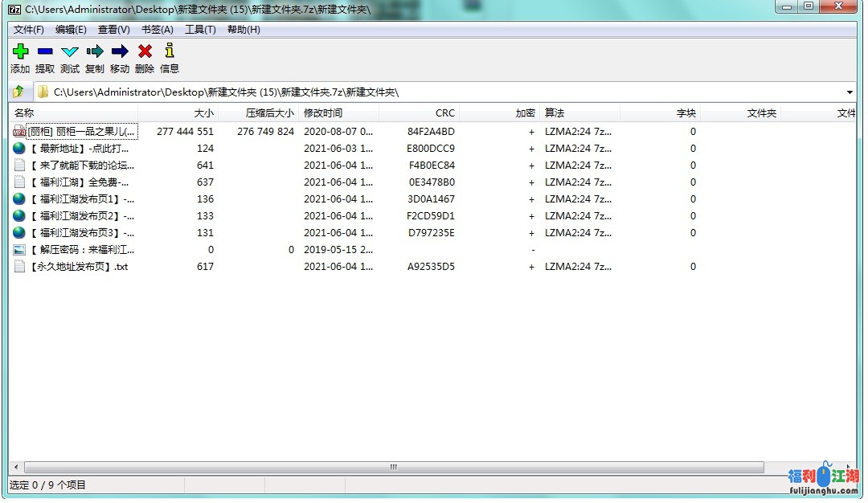868x503 pixels.
Task: Open the 工具(T) menu
Action: click(x=200, y=30)
